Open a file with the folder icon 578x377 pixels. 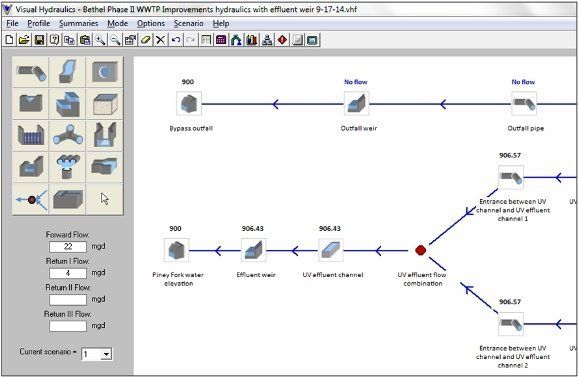(24, 40)
